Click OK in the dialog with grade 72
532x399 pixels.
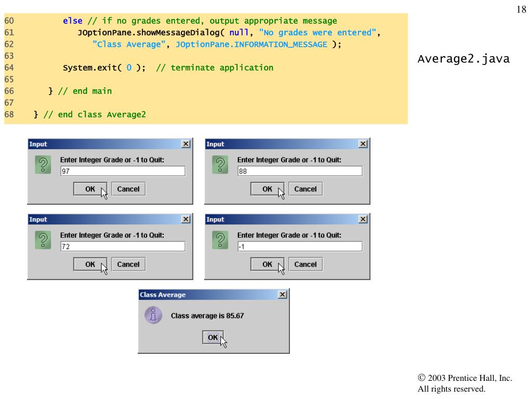(90, 264)
